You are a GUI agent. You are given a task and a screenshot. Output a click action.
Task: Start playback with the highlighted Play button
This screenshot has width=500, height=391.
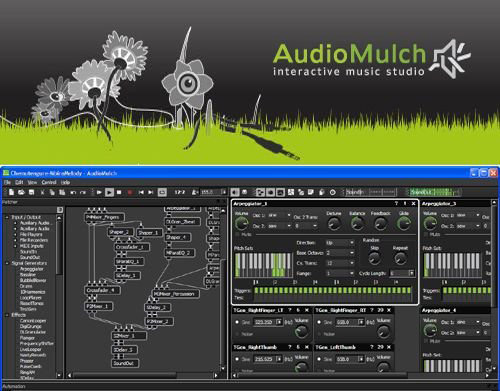pyautogui.click(x=109, y=192)
